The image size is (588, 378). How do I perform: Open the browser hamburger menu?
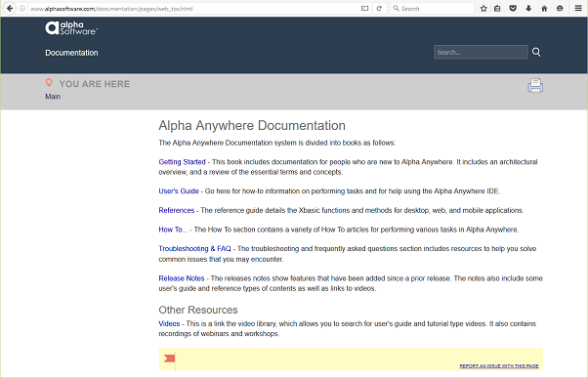click(578, 8)
